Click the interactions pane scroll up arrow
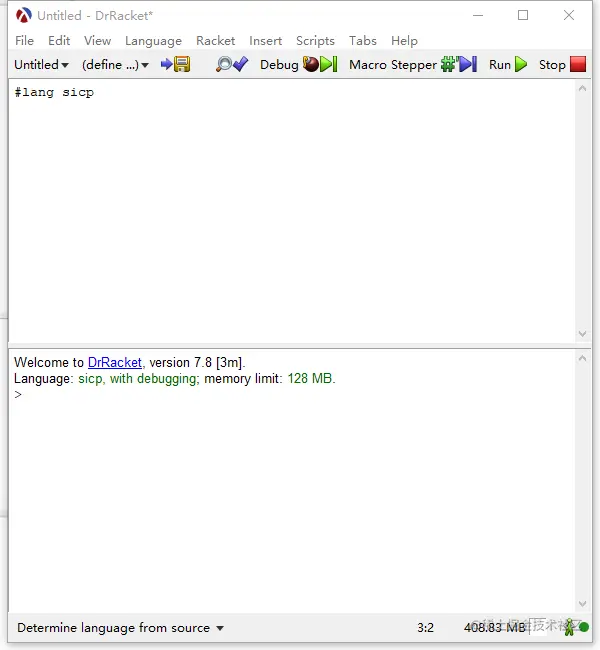The width and height of the screenshot is (600, 650). point(582,359)
